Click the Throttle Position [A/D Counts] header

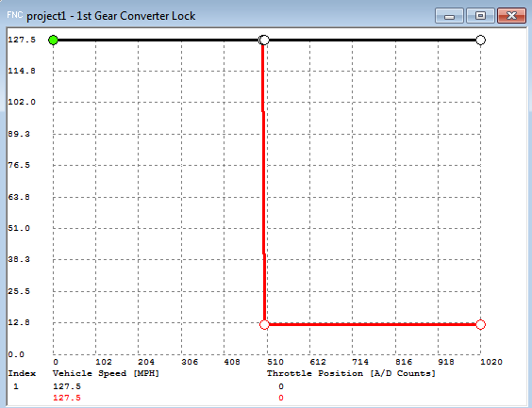coord(351,373)
